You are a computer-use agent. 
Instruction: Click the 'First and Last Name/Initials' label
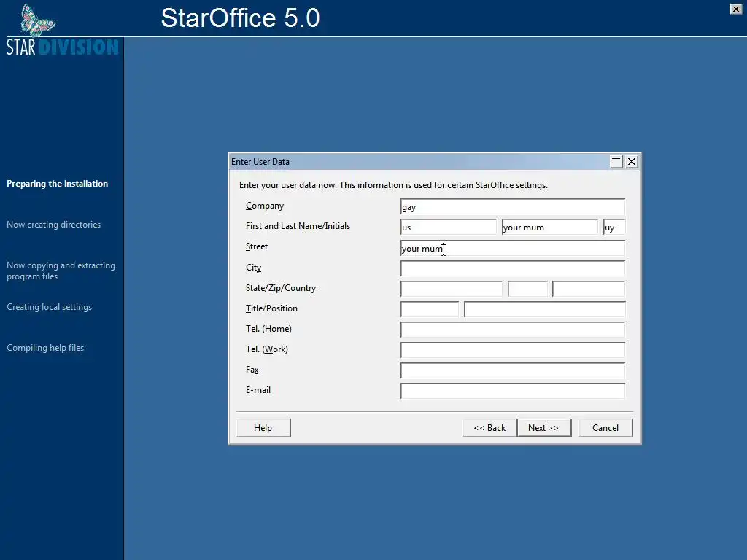pyautogui.click(x=298, y=226)
